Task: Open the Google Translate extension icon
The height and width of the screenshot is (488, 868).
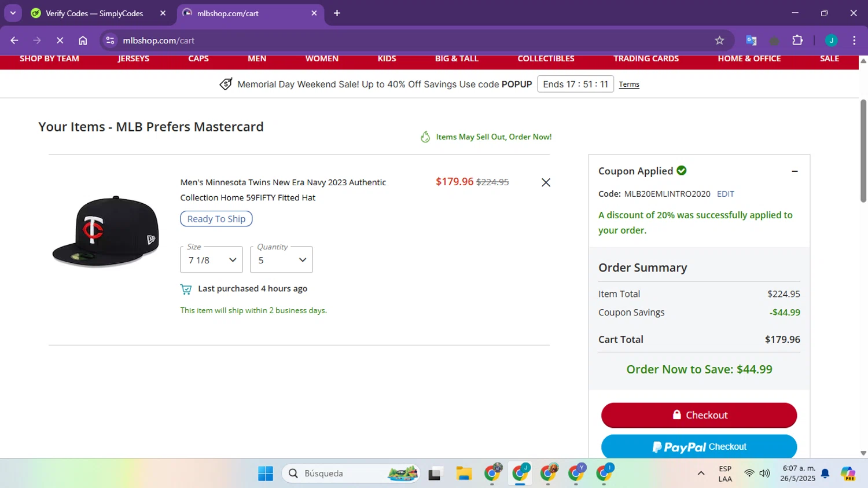Action: tap(751, 41)
